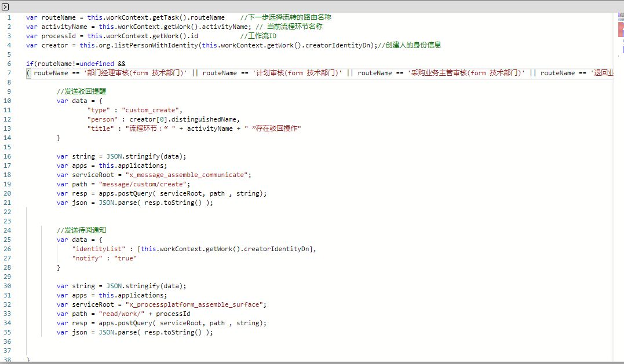
Task: Click "notify" key on line 27
Action: tap(87, 258)
